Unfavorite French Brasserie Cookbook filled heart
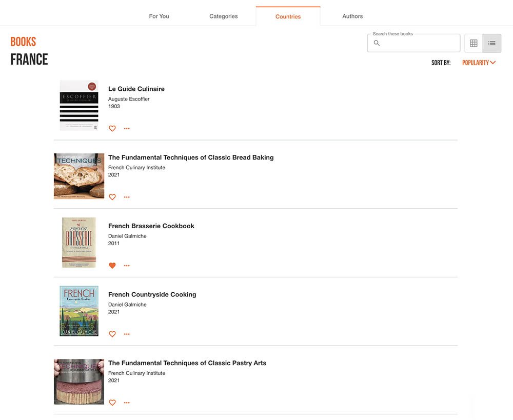This screenshot has width=513, height=420. click(112, 266)
